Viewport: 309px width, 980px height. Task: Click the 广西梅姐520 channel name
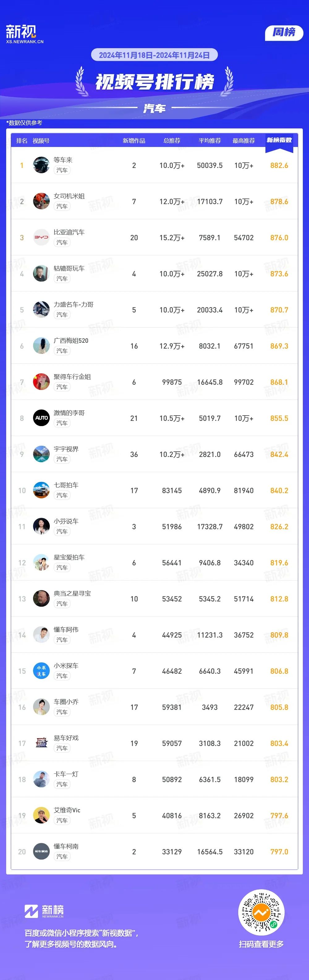pyautogui.click(x=71, y=341)
